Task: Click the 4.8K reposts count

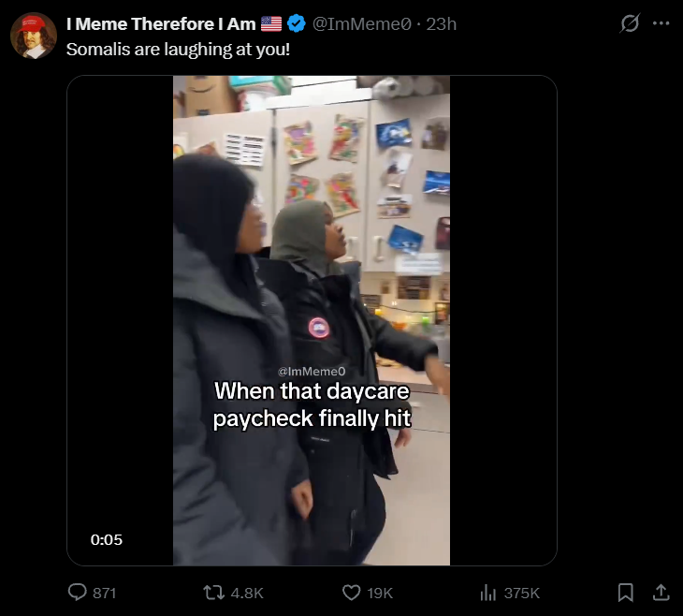Action: click(247, 593)
